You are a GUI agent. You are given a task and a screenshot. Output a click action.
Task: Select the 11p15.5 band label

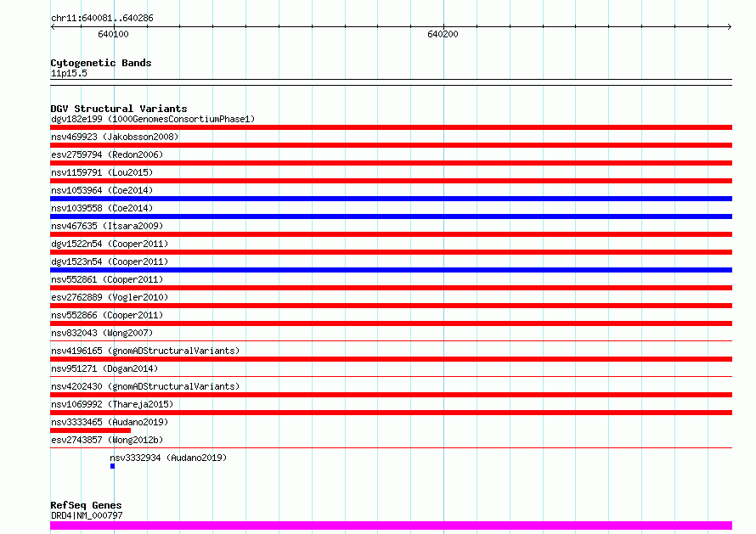[69, 73]
